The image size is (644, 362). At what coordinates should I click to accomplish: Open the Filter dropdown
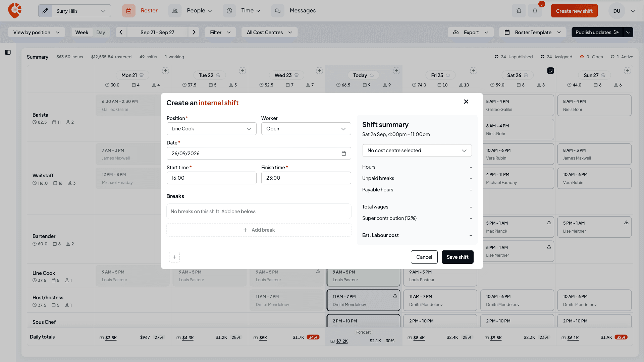tap(220, 32)
